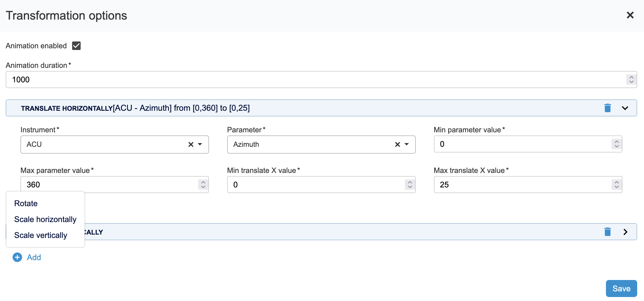
Task: Collapse the Translate Horizontally section
Action: (625, 108)
